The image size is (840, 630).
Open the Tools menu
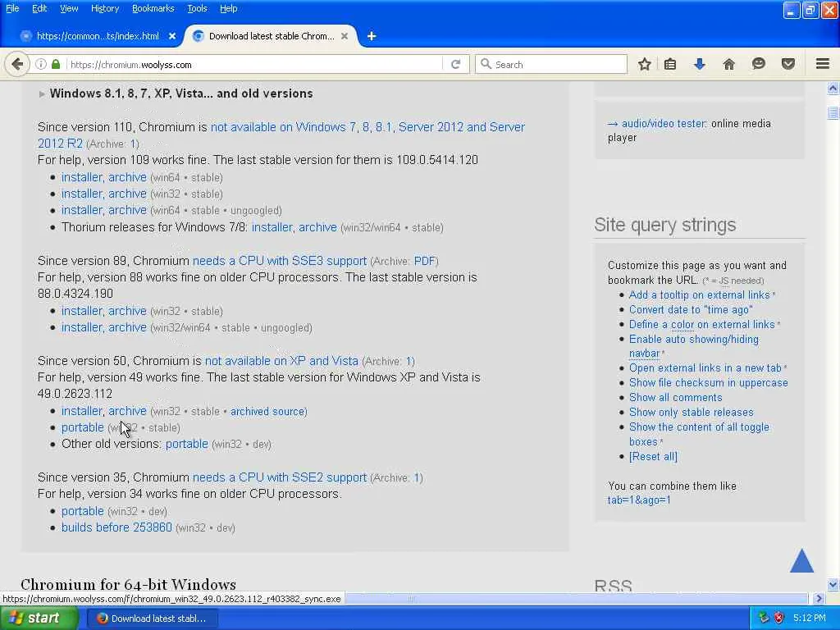[x=197, y=8]
